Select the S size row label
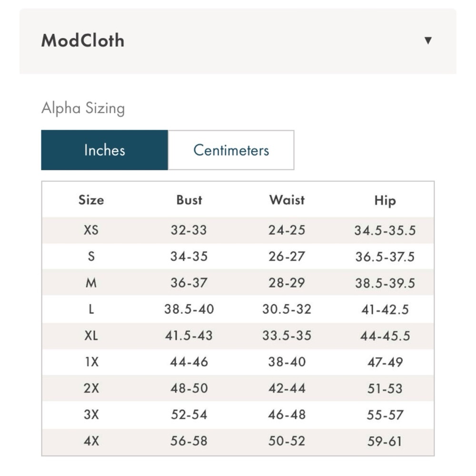The image size is (476, 476). 91,257
